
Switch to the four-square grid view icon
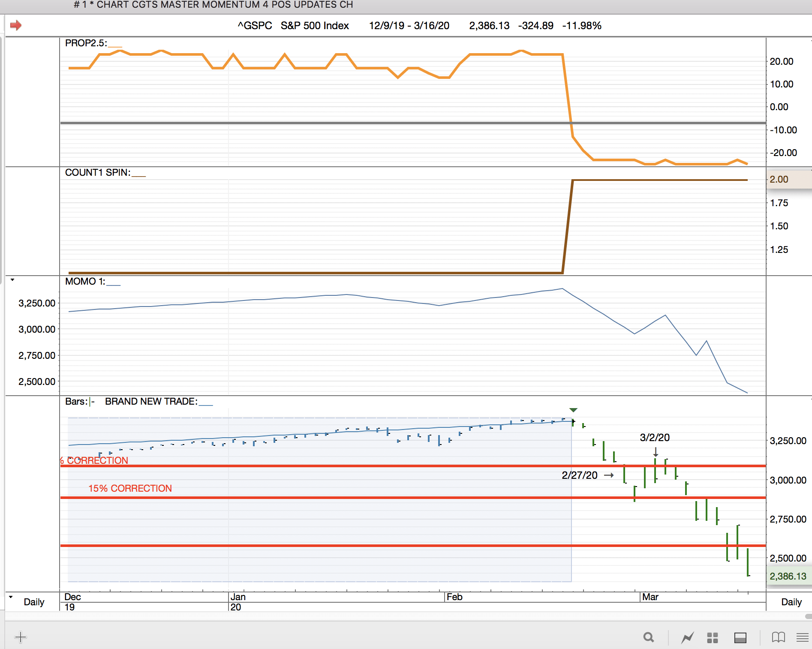pyautogui.click(x=713, y=638)
